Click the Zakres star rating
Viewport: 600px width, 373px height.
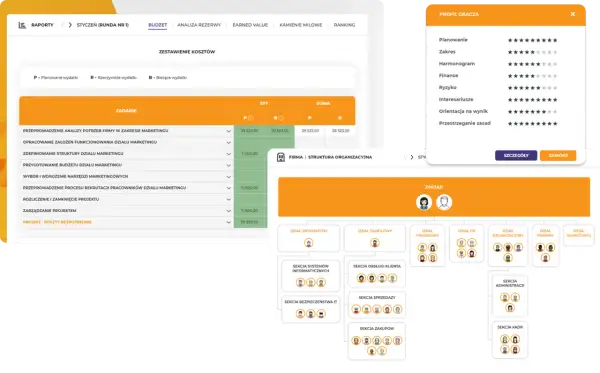click(532, 52)
